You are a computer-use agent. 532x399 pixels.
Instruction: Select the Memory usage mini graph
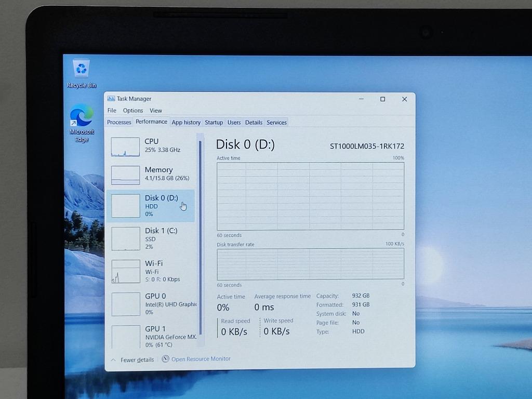125,175
